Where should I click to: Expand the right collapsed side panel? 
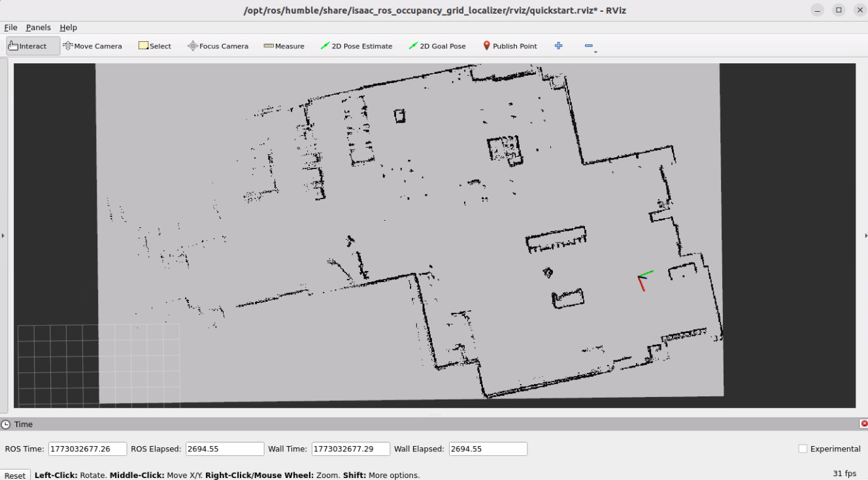[865, 235]
